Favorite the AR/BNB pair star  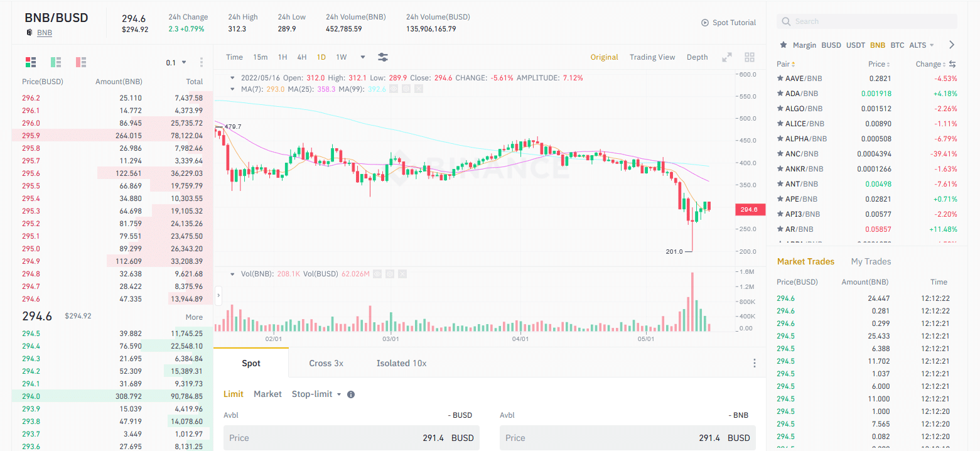click(780, 229)
